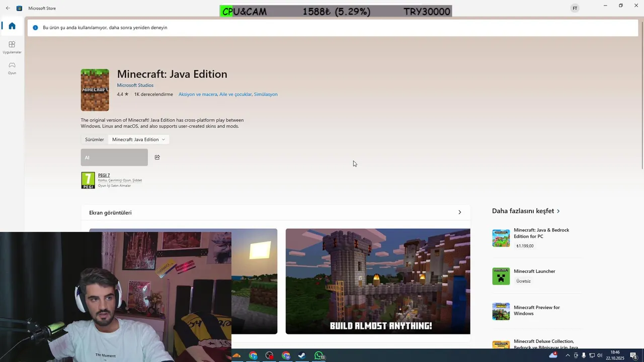Open Microsoft Studios publisher link
Viewport: 644px width, 362px height.
click(x=135, y=85)
